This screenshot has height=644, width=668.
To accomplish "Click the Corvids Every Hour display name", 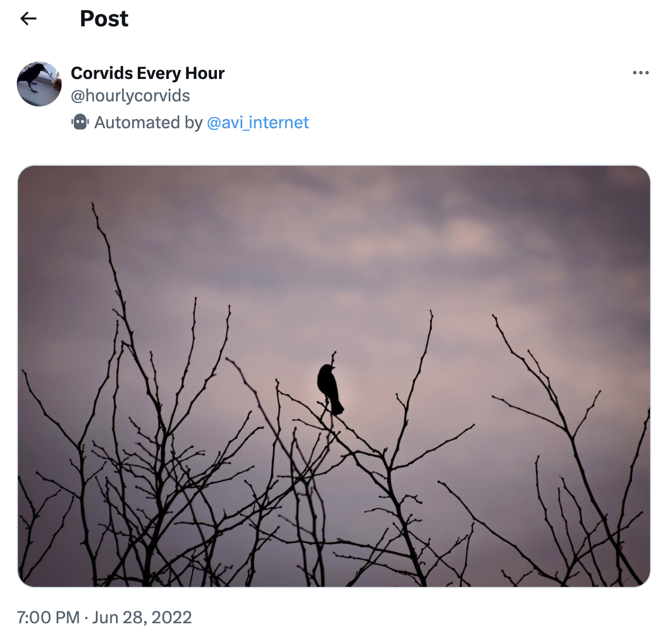I will pos(147,73).
